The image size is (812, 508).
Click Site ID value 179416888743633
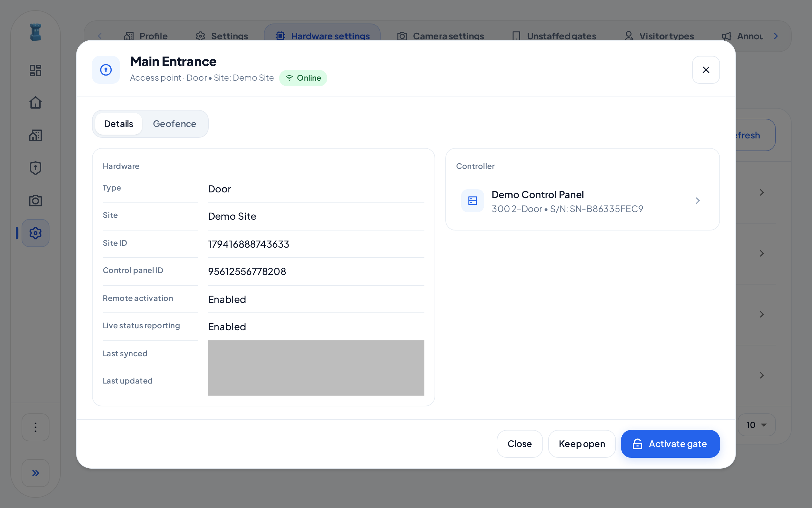[249, 244]
